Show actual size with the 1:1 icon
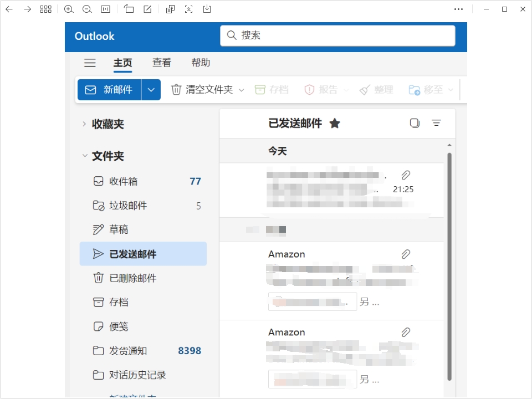The height and width of the screenshot is (399, 532). coord(105,9)
